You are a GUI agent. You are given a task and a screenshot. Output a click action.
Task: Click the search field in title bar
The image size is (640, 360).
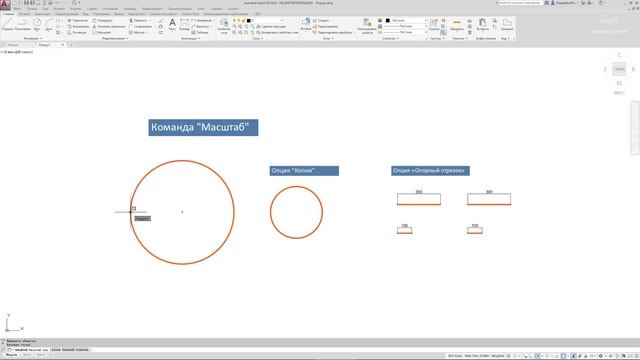(520, 3)
